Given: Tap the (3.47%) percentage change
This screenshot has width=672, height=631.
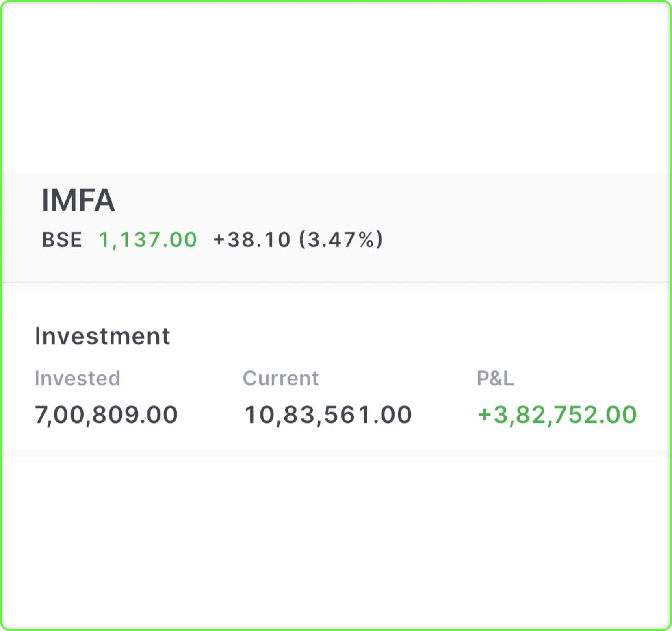Looking at the screenshot, I should 341,239.
